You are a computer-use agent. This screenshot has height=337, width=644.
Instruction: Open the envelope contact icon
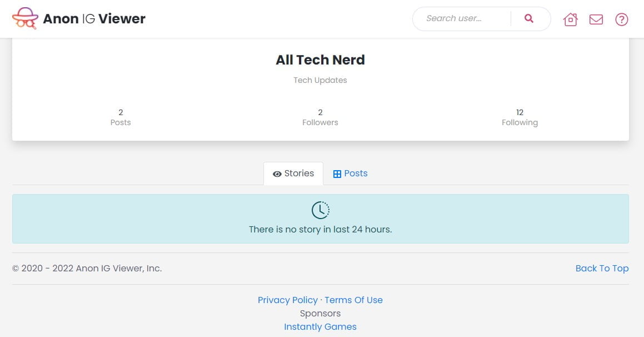596,19
